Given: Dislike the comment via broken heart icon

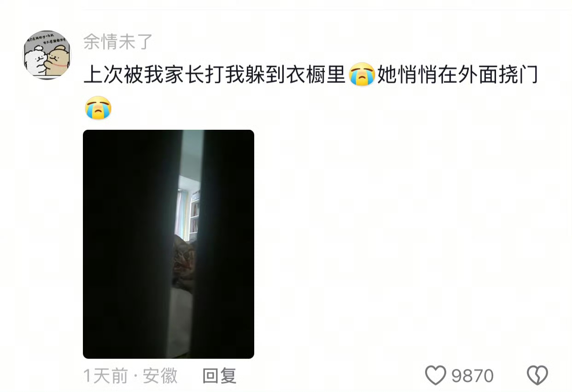Looking at the screenshot, I should pos(537,375).
